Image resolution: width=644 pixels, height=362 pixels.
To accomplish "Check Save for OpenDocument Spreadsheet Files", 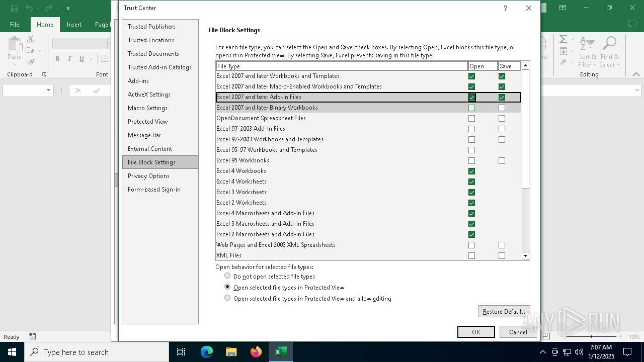I will (x=502, y=119).
